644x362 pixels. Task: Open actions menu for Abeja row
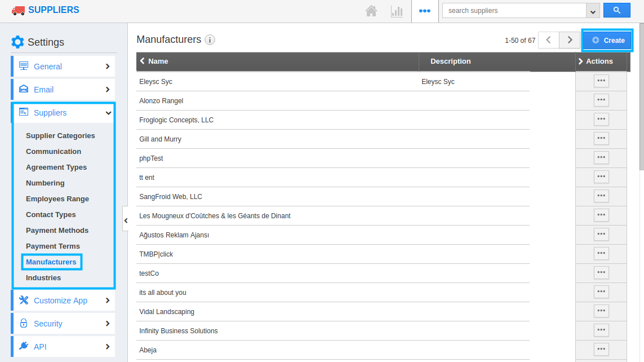[x=601, y=349]
